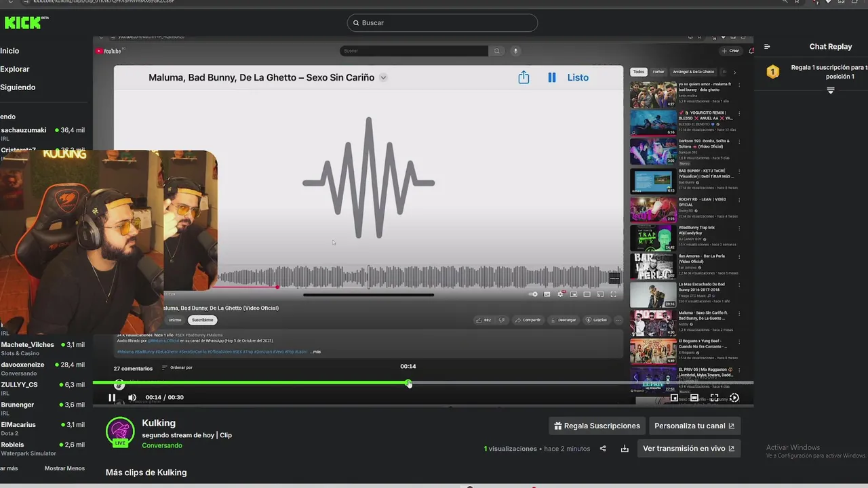Open ElMacarius channel in sidebar
Screen dimensions: 868x488
tap(43, 428)
